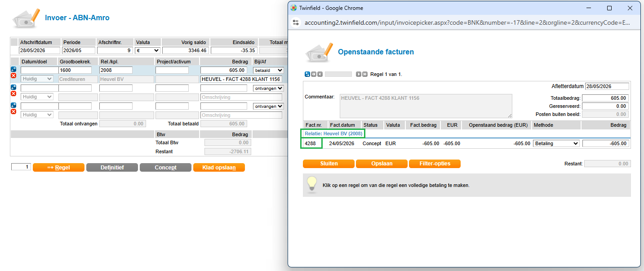The height and width of the screenshot is (271, 644).
Task: Click the Gereserveerd field
Action: click(x=605, y=106)
